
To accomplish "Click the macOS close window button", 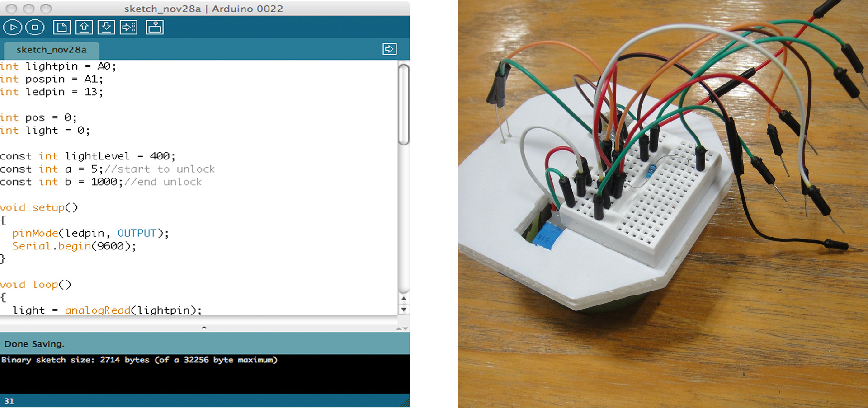I will point(12,9).
